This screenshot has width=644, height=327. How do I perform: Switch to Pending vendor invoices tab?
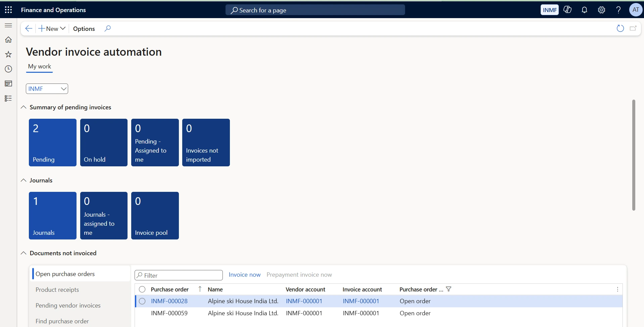(68, 306)
